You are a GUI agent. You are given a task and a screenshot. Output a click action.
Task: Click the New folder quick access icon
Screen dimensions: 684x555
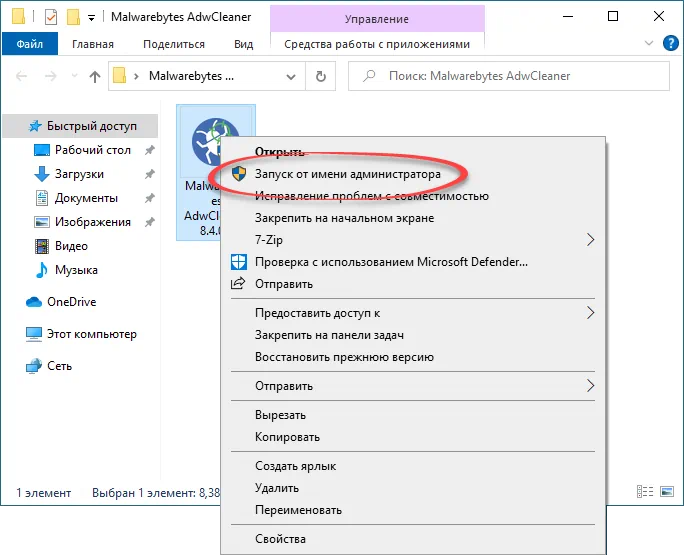point(73,17)
